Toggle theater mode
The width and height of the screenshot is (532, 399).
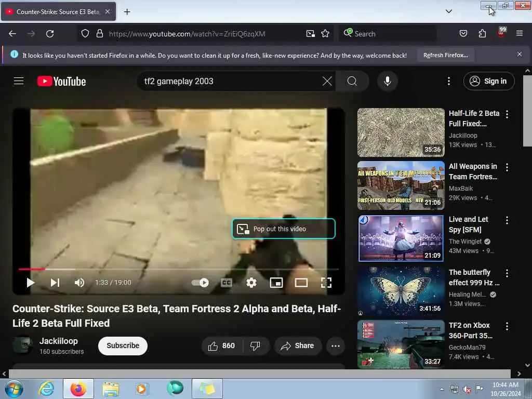[x=301, y=283]
